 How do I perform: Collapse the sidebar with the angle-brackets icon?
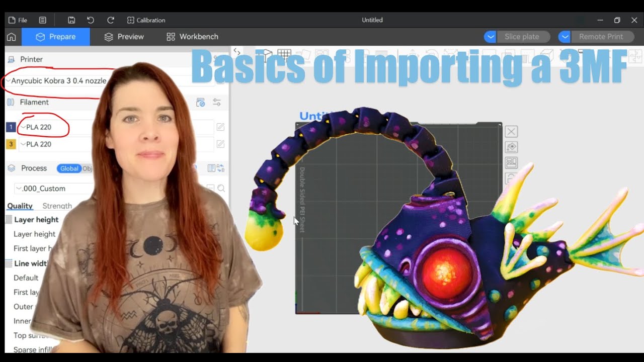point(237,51)
